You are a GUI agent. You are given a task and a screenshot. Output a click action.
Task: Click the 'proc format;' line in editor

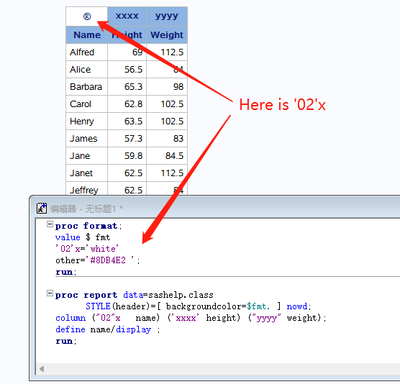pos(89,226)
